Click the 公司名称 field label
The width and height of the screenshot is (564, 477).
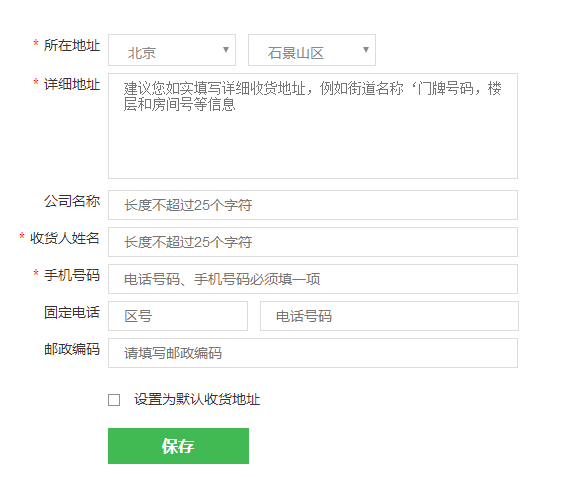pyautogui.click(x=72, y=201)
